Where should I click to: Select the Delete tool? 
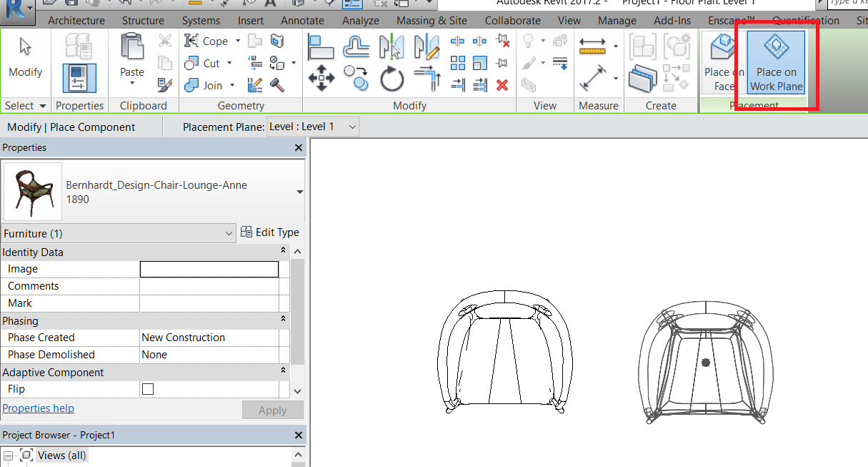coord(502,84)
